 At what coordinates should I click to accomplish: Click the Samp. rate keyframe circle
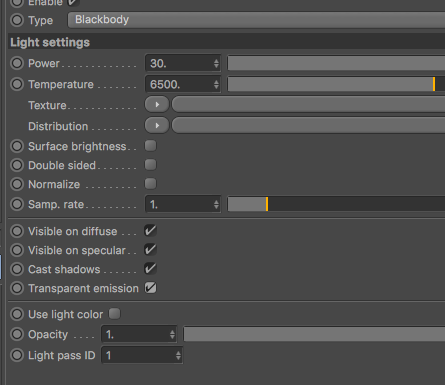point(17,204)
